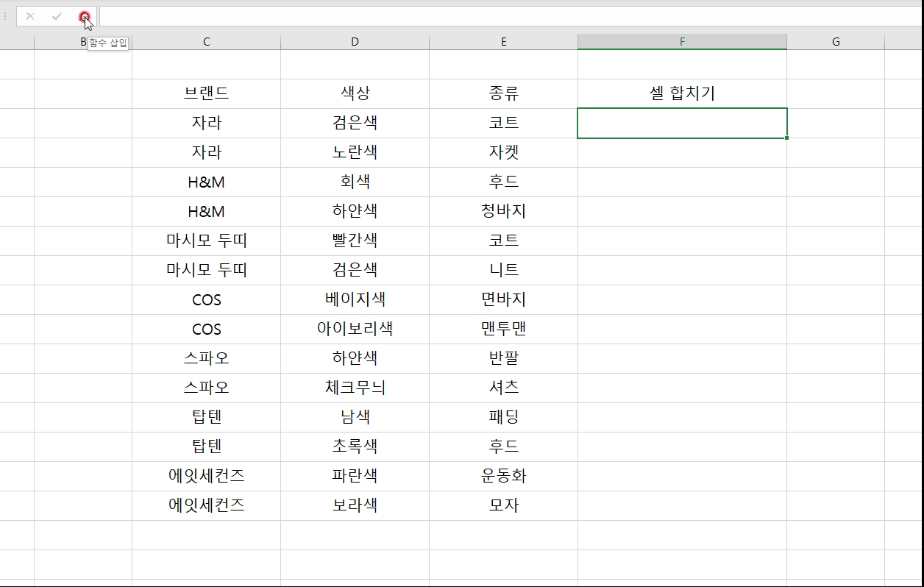Select column D header
This screenshot has width=924, height=587.
click(x=355, y=42)
